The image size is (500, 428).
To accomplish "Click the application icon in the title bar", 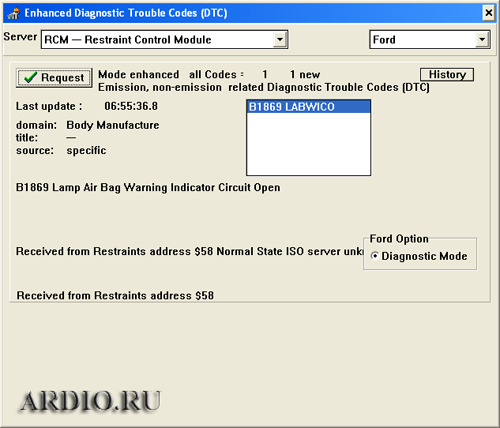I will coord(14,13).
